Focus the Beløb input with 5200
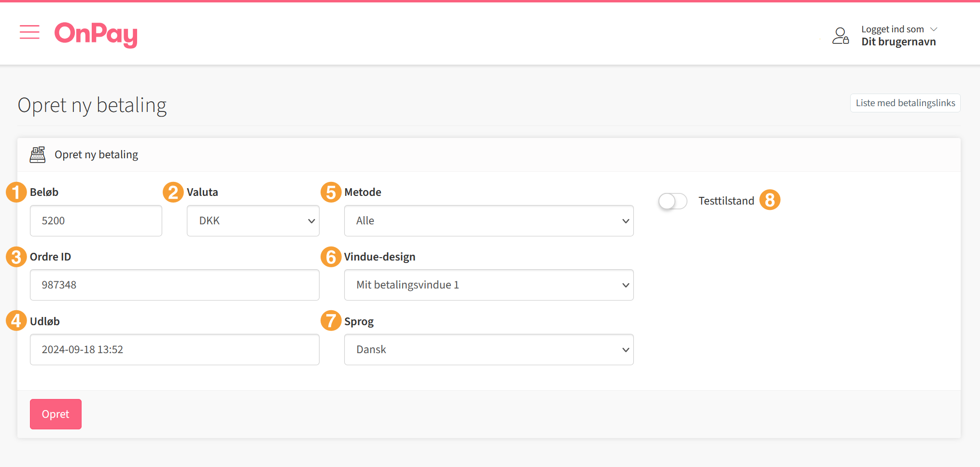The image size is (980, 467). coord(96,221)
